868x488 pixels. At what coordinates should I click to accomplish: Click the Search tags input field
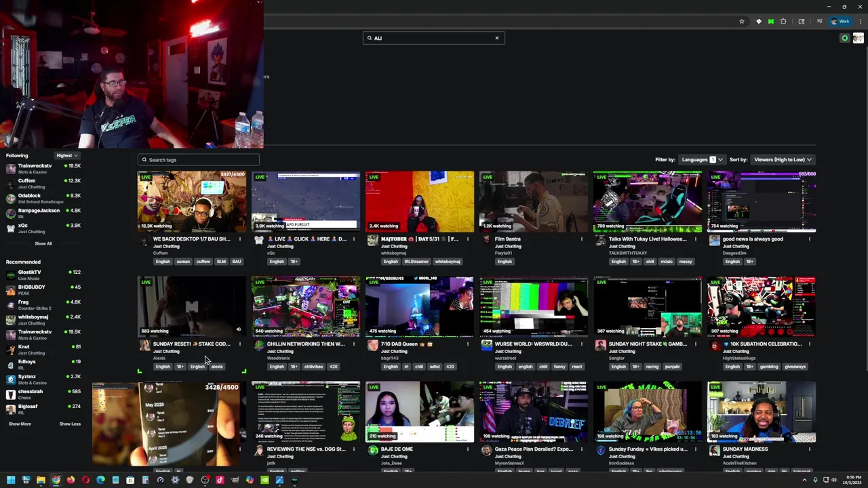pyautogui.click(x=199, y=160)
